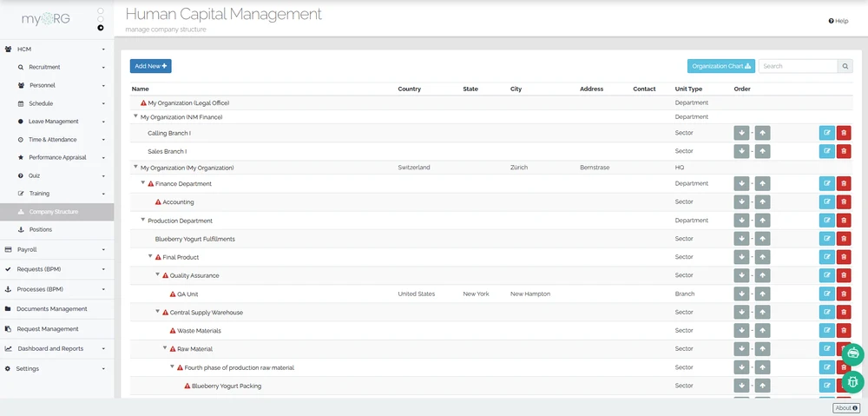Image resolution: width=868 pixels, height=416 pixels.
Task: Delete the Production Department row
Action: click(844, 221)
